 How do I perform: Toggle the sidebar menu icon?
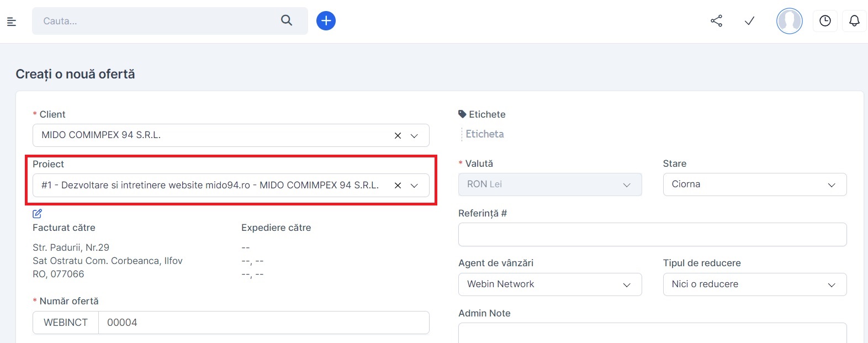[12, 22]
